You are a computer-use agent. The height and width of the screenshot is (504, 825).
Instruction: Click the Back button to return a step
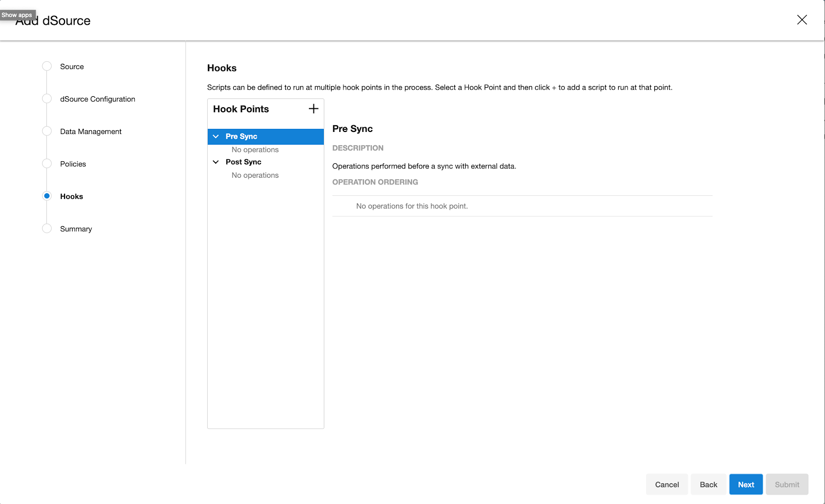pos(708,484)
